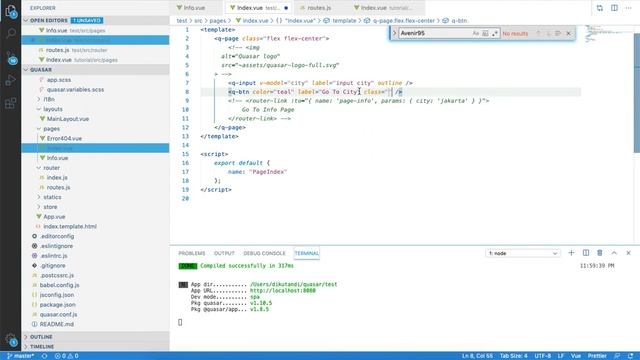
Task: Open quasar.variables.scss file
Action: pos(75,89)
